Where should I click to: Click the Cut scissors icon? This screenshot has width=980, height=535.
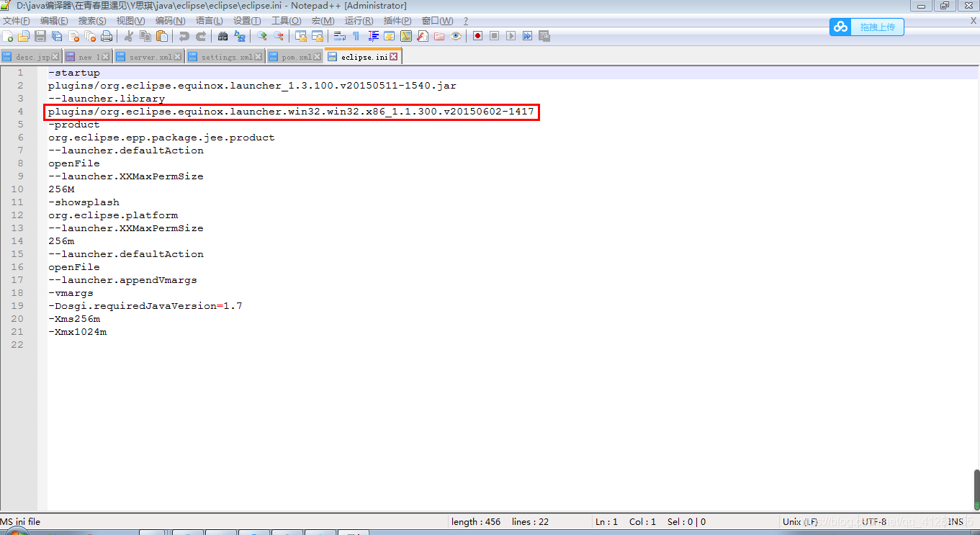coord(129,36)
